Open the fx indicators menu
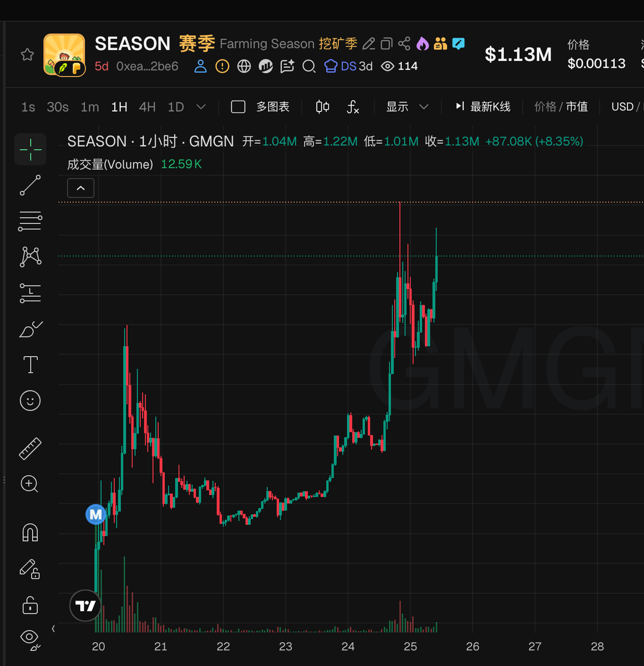The height and width of the screenshot is (666, 644). (353, 107)
